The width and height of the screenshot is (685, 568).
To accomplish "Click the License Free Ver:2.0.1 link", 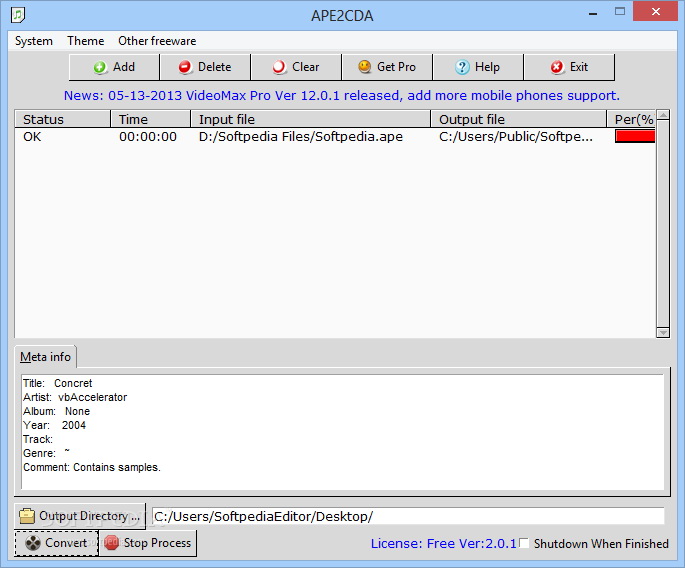I will point(444,544).
